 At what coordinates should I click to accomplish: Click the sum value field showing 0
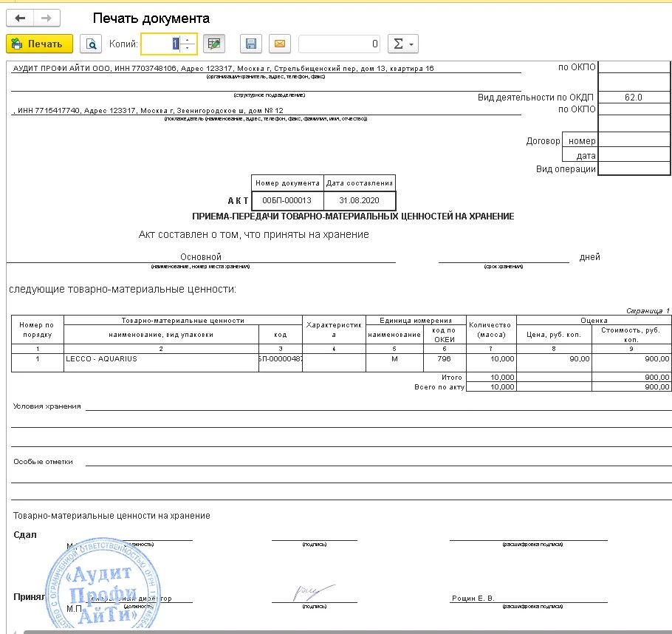click(x=340, y=44)
